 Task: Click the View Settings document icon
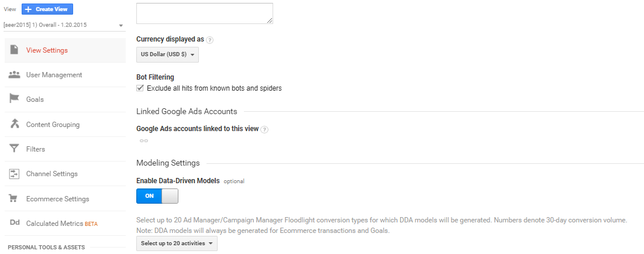pos(15,50)
